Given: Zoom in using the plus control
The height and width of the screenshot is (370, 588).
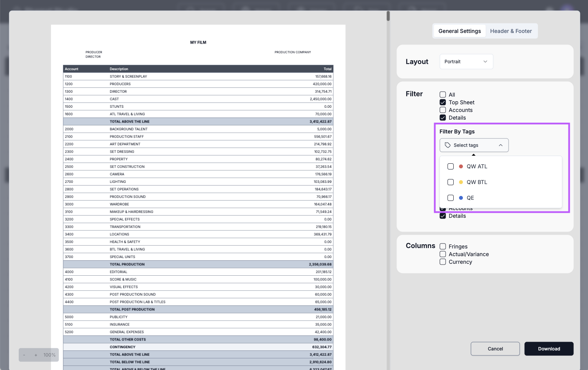Looking at the screenshot, I should tap(35, 355).
